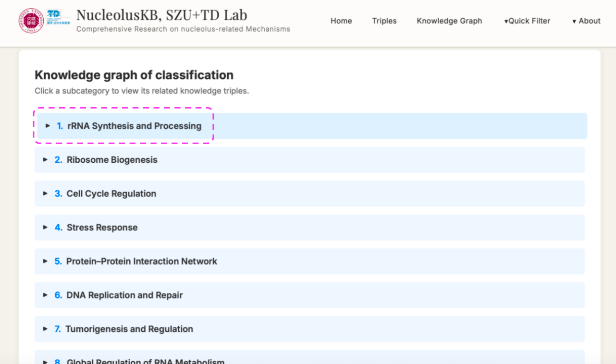Click the Stress Response category row
Image resolution: width=616 pixels, height=364 pixels.
tap(103, 227)
